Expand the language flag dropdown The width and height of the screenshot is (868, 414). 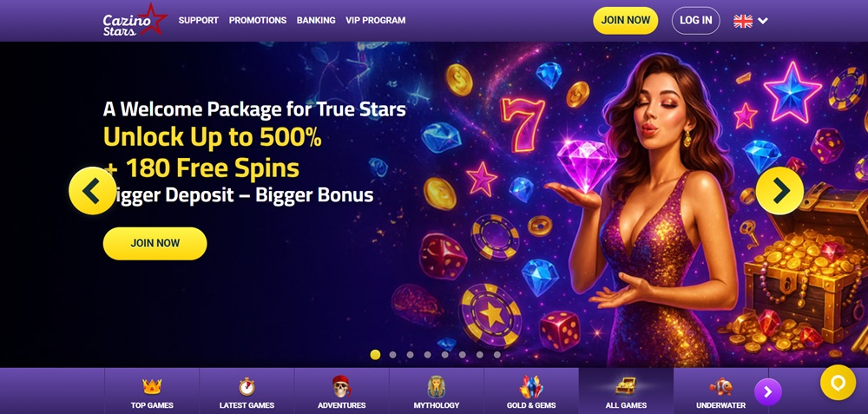[x=751, y=21]
